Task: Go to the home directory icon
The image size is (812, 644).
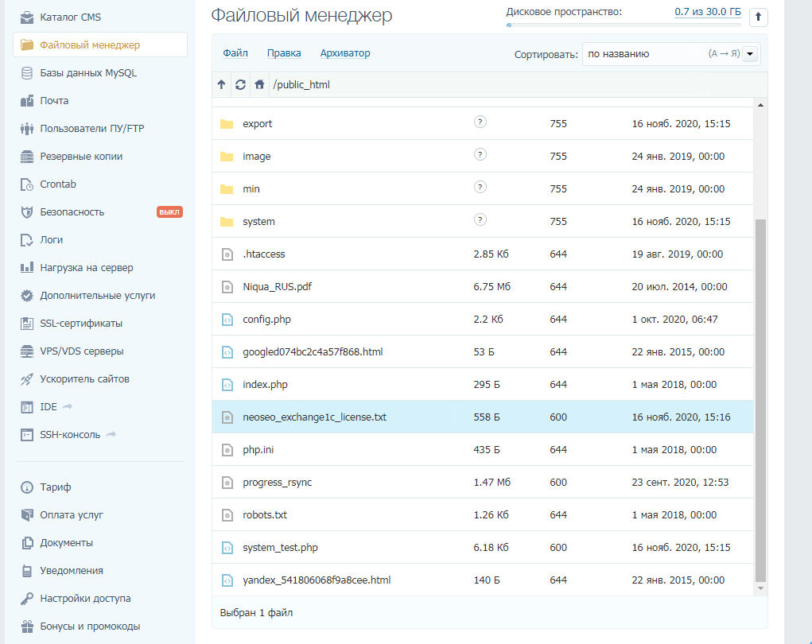Action: (259, 84)
